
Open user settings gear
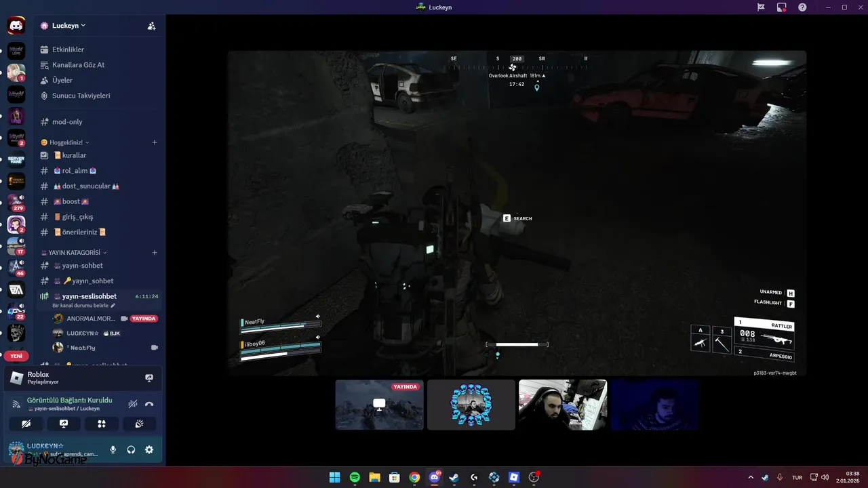pos(149,449)
